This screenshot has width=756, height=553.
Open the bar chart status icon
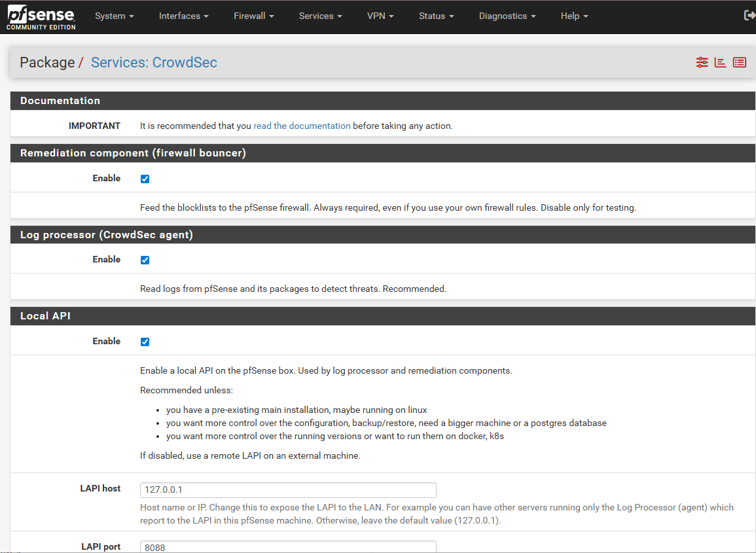[720, 63]
